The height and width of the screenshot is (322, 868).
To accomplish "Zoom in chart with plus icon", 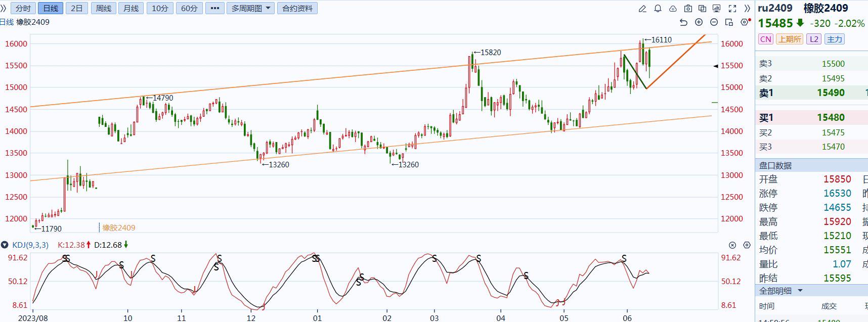I will 699,22.
